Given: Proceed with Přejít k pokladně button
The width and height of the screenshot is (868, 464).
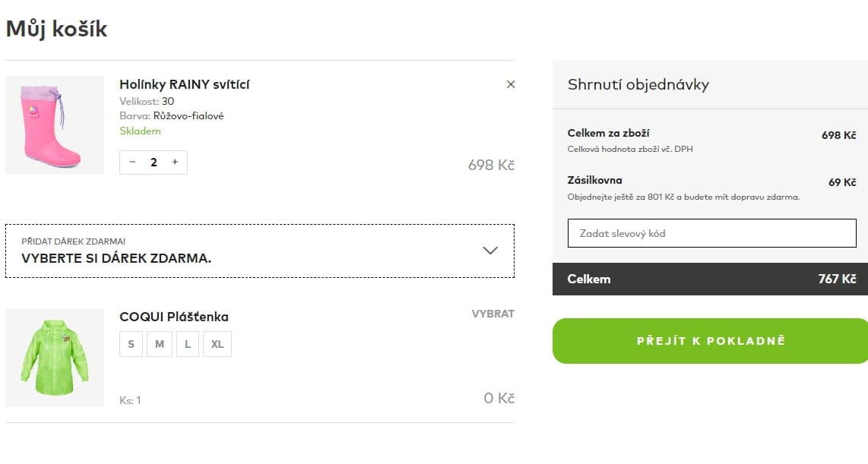Looking at the screenshot, I should coord(711,341).
